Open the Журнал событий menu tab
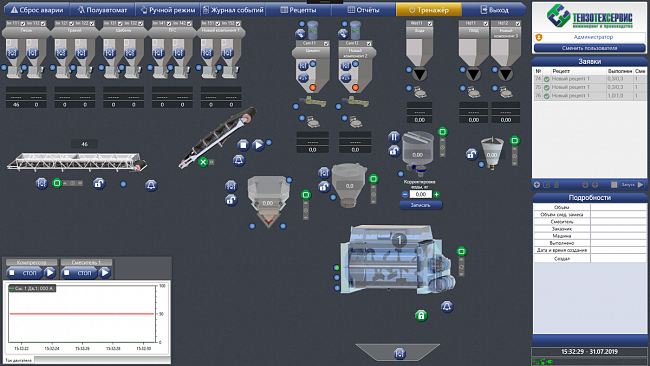The height and width of the screenshot is (366, 650). click(x=233, y=10)
